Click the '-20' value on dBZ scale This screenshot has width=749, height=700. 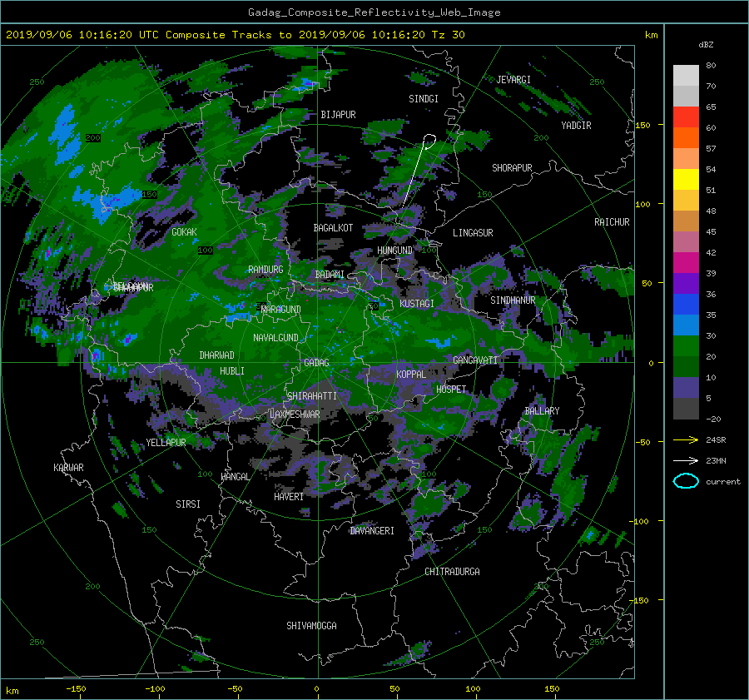point(713,419)
